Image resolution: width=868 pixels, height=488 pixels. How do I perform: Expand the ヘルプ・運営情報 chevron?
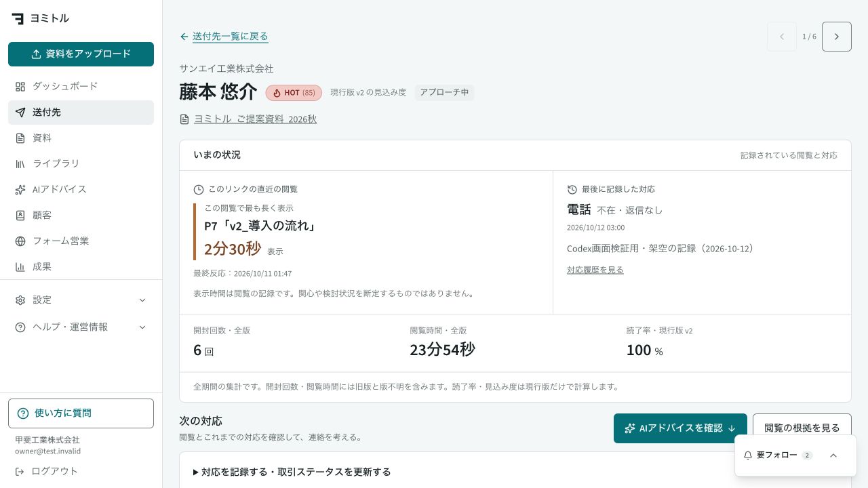pyautogui.click(x=142, y=327)
